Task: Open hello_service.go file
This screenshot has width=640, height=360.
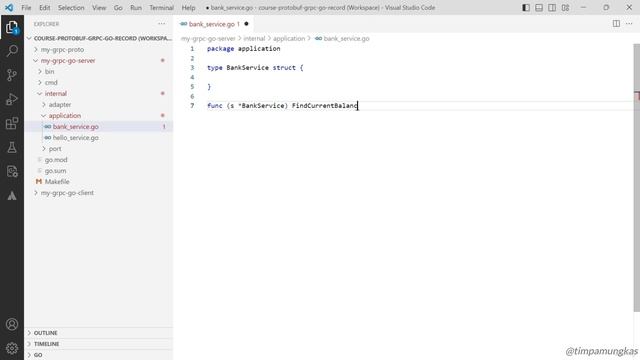Action: point(99,138)
